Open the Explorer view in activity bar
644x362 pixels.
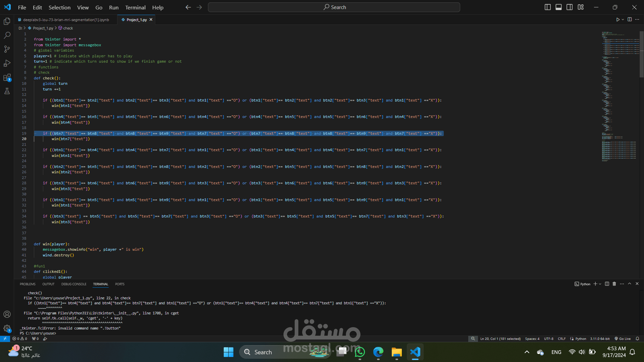coord(7,21)
